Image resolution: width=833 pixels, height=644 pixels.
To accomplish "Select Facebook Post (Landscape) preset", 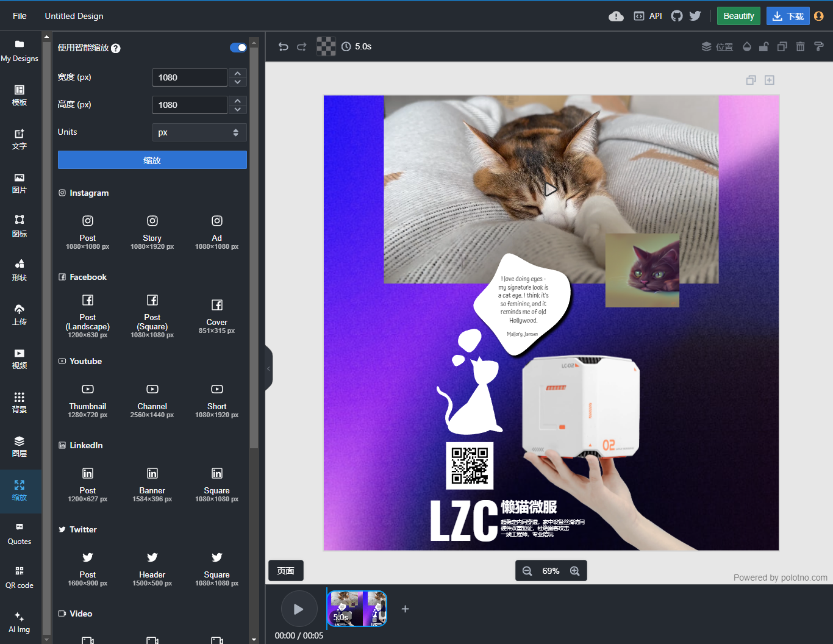I will click(88, 317).
